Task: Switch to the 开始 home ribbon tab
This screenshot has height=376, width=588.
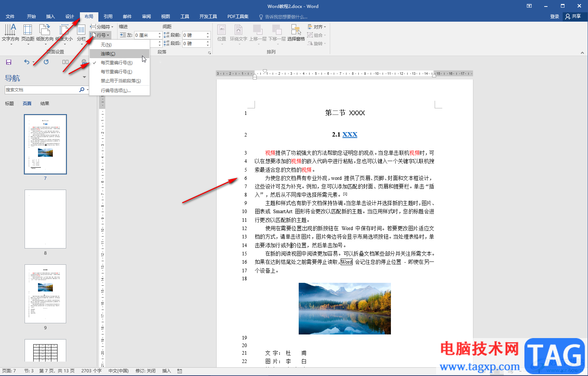Action: [x=31, y=17]
